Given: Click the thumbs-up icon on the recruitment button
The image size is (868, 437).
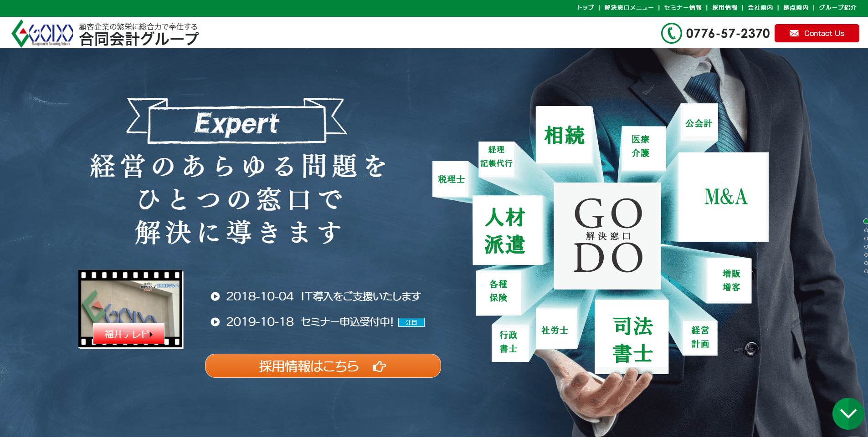Looking at the screenshot, I should click(379, 366).
